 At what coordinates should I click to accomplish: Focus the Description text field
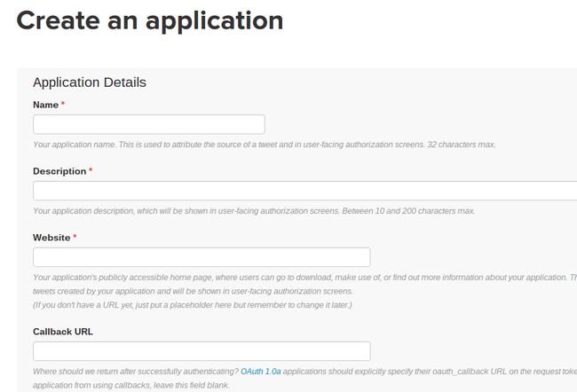coord(305,191)
